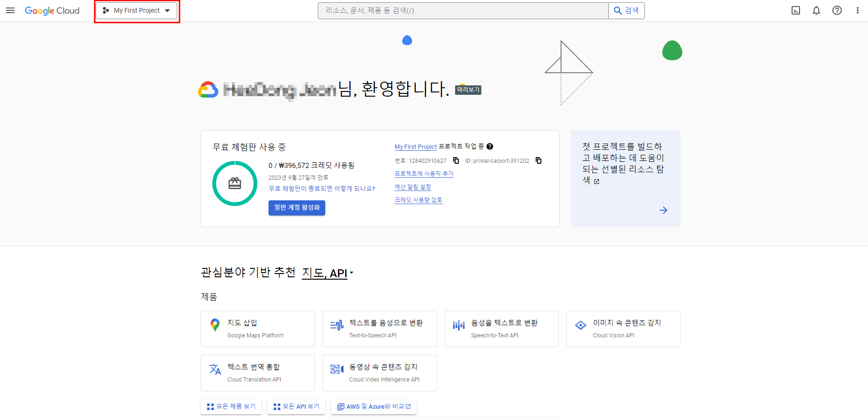This screenshot has height=419, width=868.
Task: Click 일반 계정 활성화 button
Action: coord(297,207)
